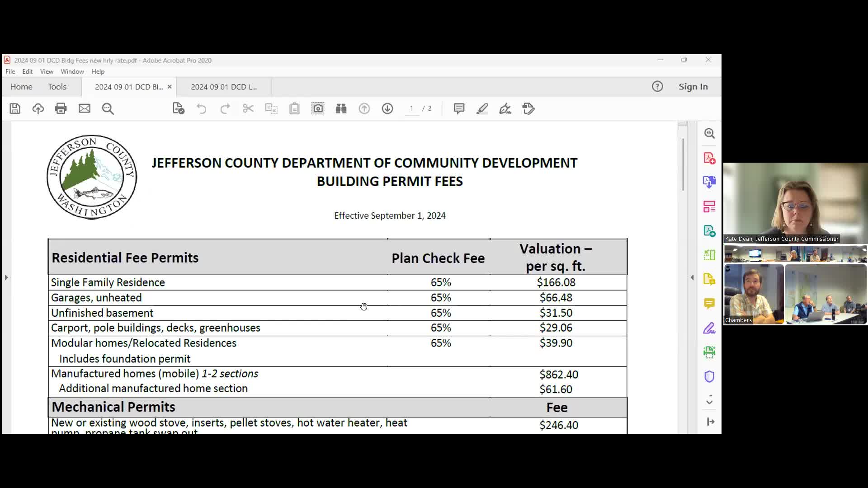
Task: Add a sticky note comment icon
Action: pyautogui.click(x=459, y=108)
